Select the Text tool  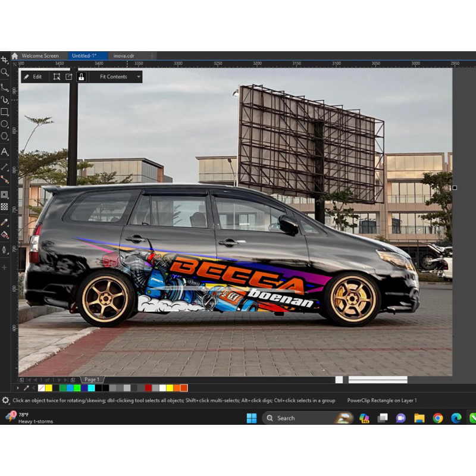(x=5, y=152)
